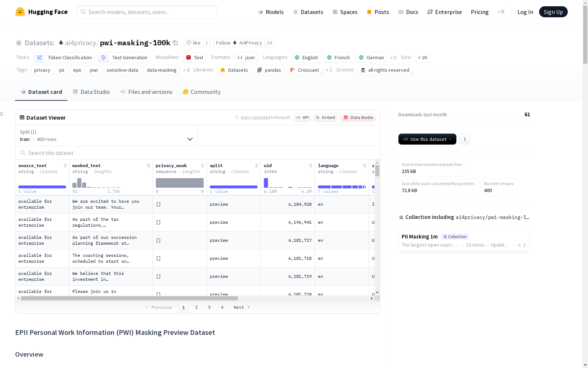Open the Embed viewer button
The height and width of the screenshot is (368, 588).
pos(325,117)
